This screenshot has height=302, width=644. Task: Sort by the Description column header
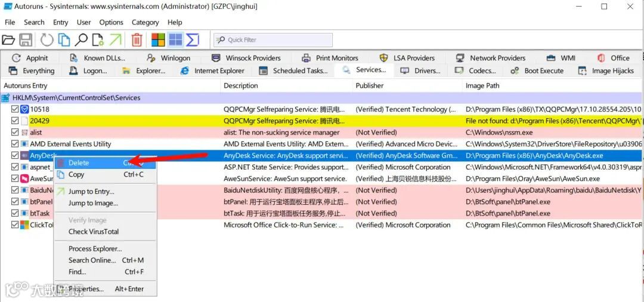[287, 85]
